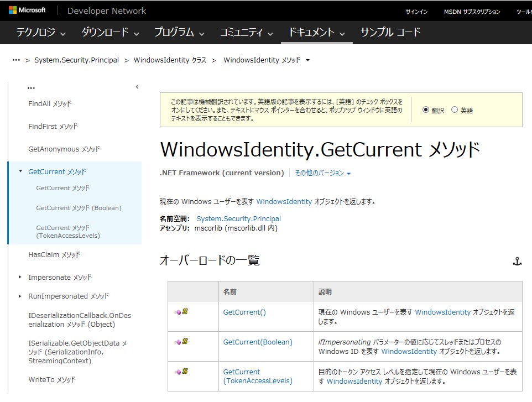
Task: Click the sidebar ellipsis above FindAll
Action: click(31, 88)
